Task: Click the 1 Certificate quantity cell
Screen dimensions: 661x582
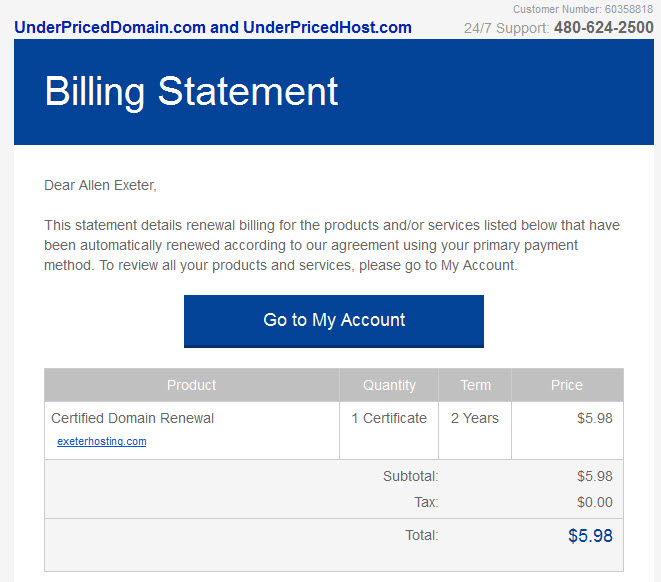Action: pyautogui.click(x=389, y=418)
